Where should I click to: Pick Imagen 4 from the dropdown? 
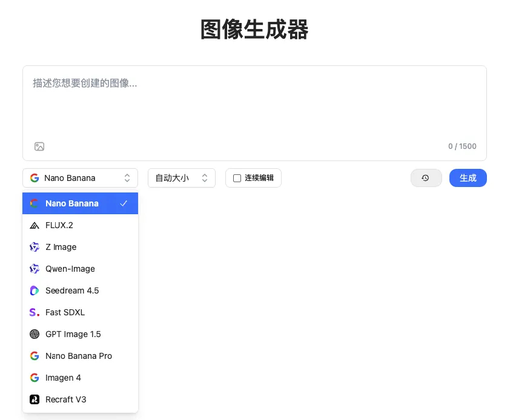(x=80, y=378)
